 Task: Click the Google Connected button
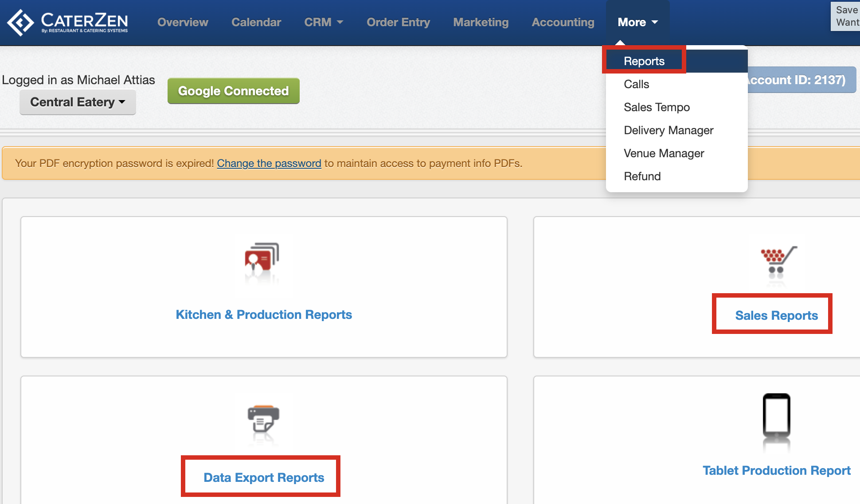233,91
